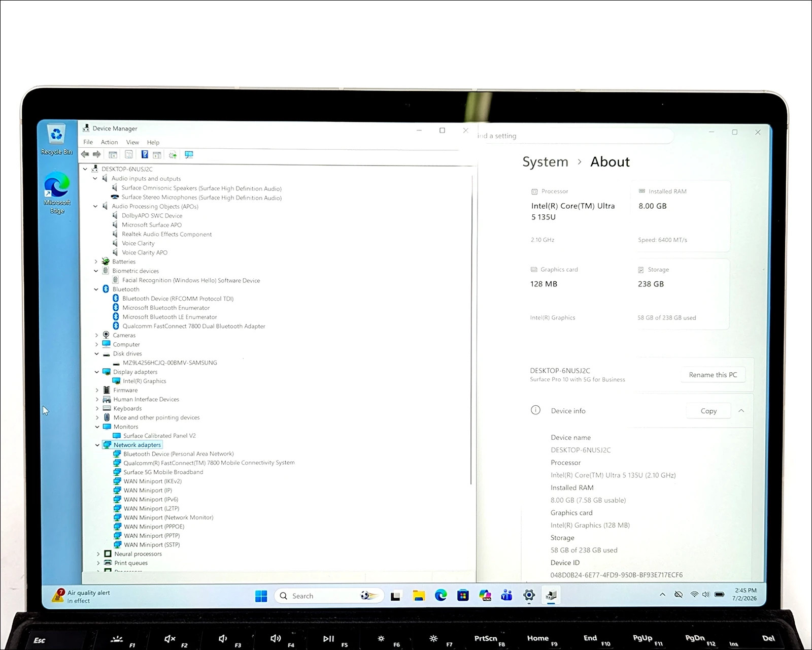The image size is (812, 650).
Task: Collapse the Network adapters category
Action: [97, 445]
